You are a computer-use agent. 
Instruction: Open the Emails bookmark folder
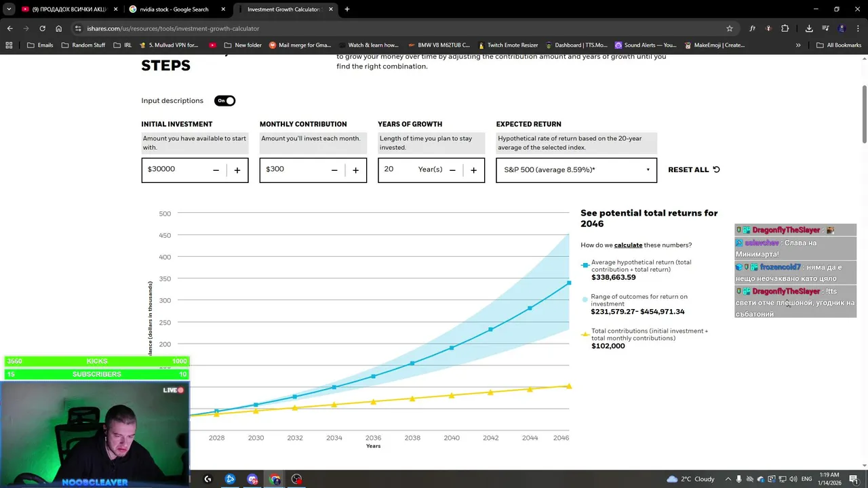tap(39, 45)
